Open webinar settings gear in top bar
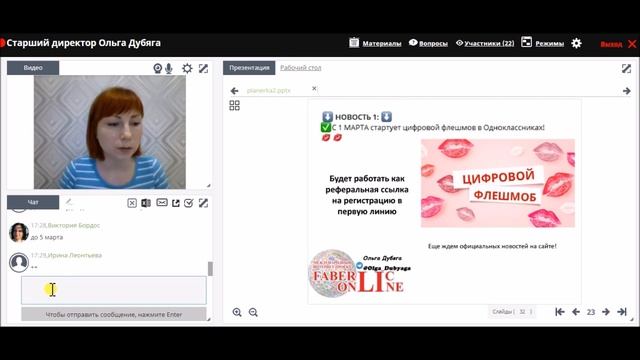Image resolution: width=640 pixels, height=360 pixels. (576, 43)
